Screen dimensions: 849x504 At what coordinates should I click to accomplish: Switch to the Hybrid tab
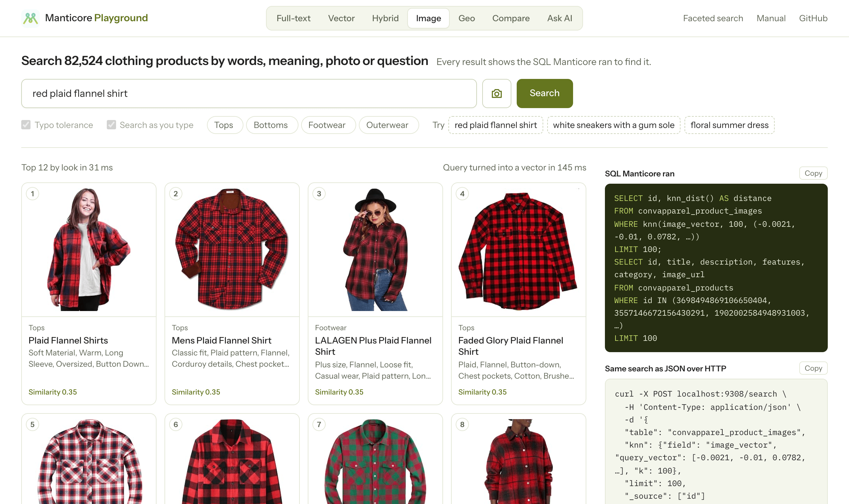click(385, 18)
